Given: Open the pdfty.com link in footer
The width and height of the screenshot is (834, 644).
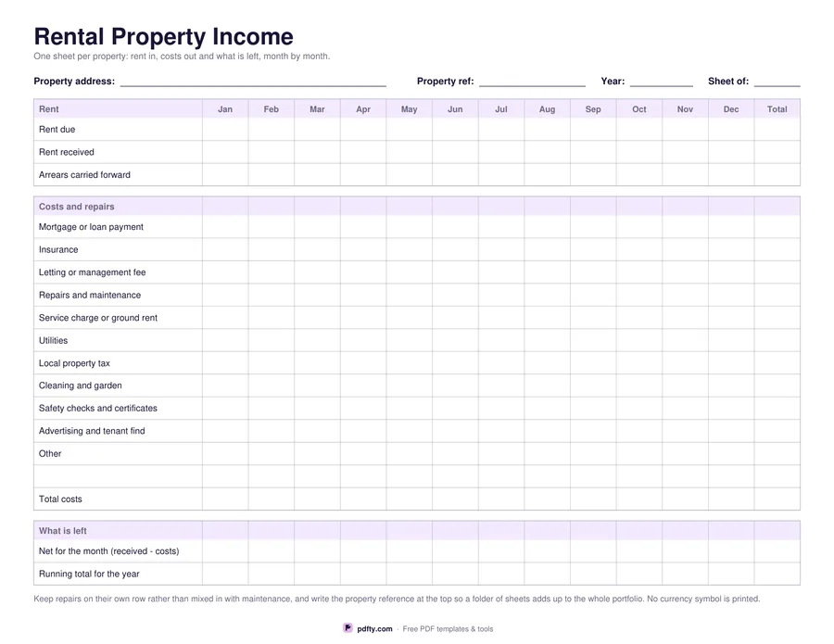Looking at the screenshot, I should click(x=374, y=628).
